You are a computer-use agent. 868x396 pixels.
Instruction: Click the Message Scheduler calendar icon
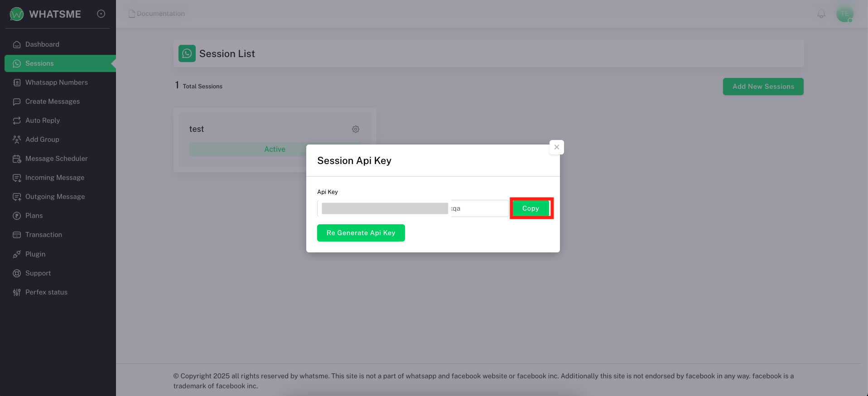tap(17, 159)
